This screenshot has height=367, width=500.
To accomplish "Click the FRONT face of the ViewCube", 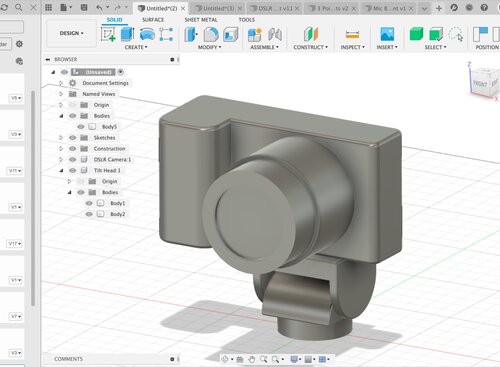I will 480,84.
